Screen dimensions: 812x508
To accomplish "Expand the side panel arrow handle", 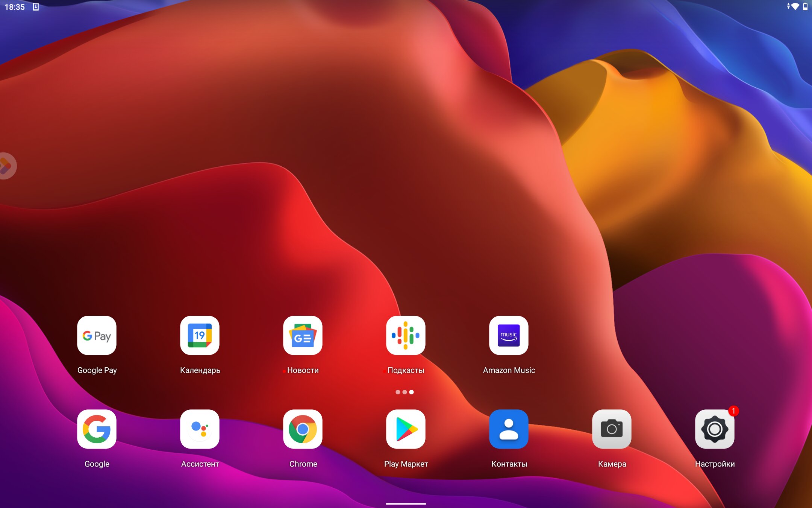I will 6,166.
